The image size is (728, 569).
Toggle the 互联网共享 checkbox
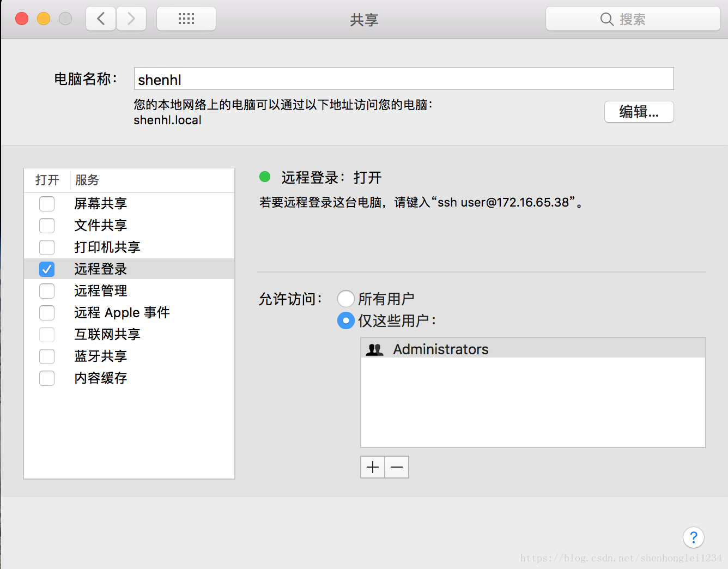tap(47, 335)
